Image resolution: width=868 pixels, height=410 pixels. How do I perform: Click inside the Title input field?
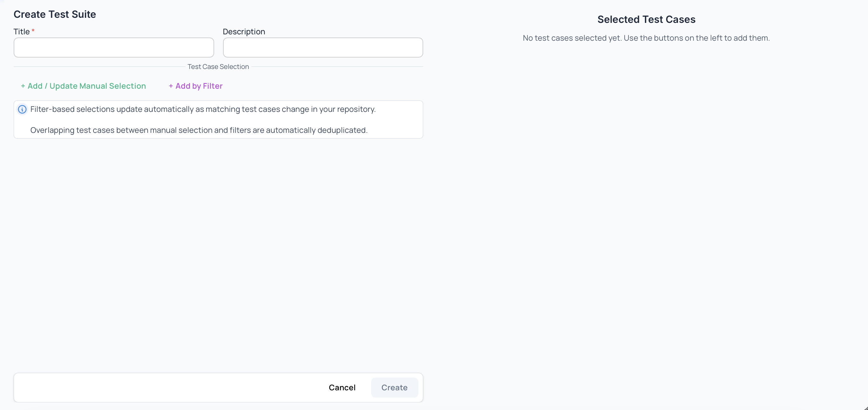coord(113,48)
